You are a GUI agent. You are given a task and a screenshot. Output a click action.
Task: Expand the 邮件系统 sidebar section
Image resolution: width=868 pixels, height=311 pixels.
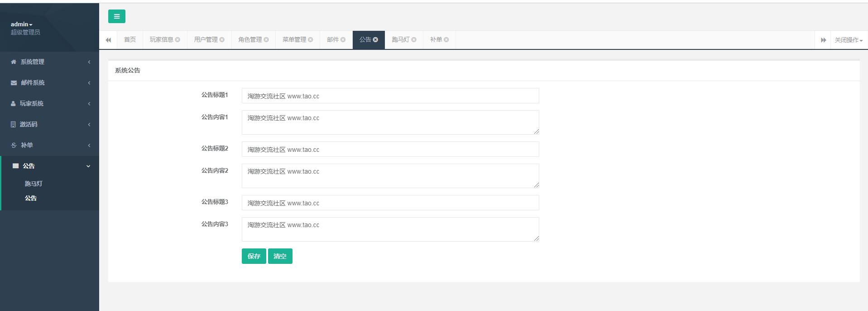point(49,83)
